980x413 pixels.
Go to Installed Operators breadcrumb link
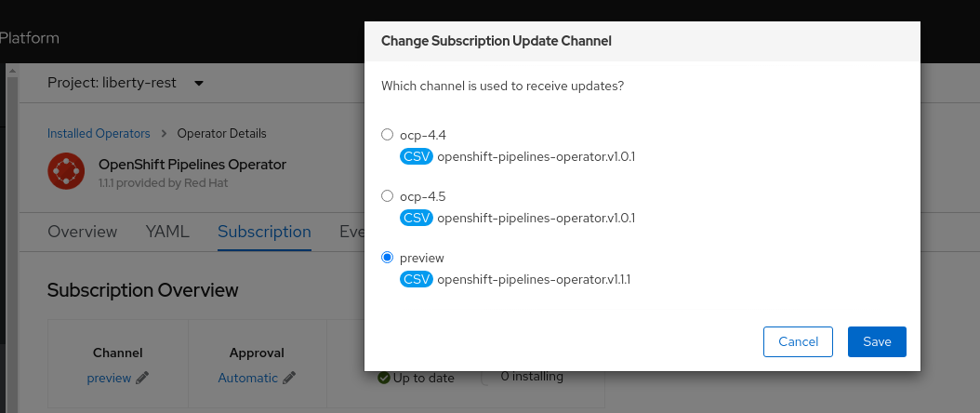tap(99, 134)
